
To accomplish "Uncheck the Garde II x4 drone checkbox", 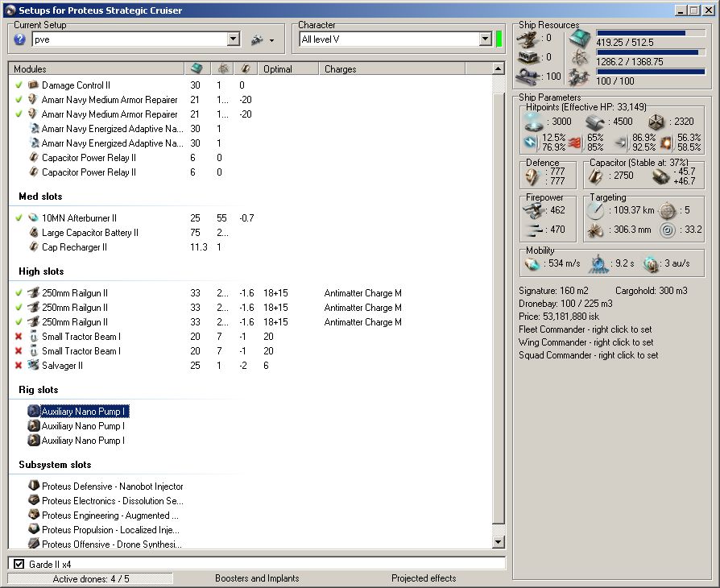I will point(19,564).
